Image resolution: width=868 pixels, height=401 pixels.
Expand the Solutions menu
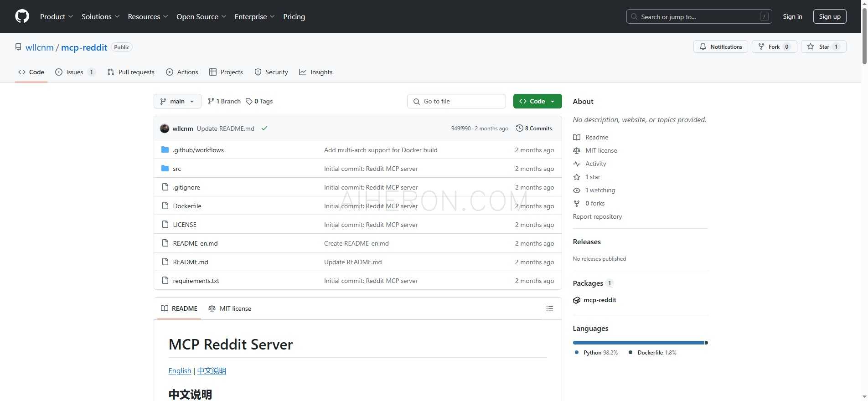101,16
